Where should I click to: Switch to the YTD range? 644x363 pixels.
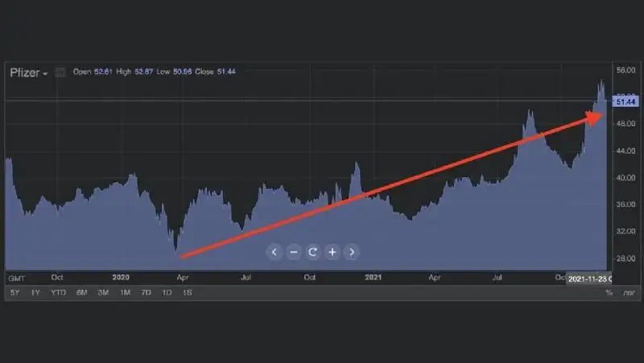click(58, 292)
